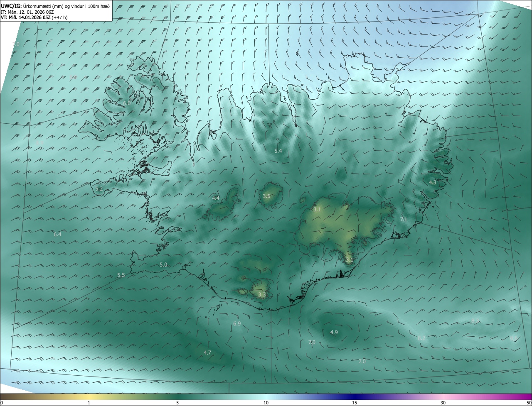
Task: Select the valid time 'VT: Mið. 14.01.2026 05Z (+47 h)'
Action: pos(34,17)
